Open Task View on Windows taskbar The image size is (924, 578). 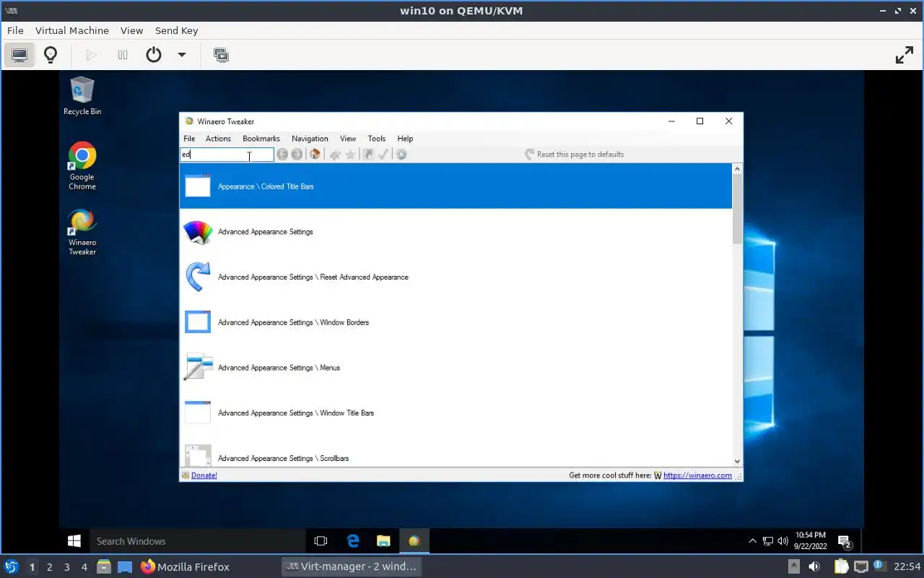tap(321, 540)
